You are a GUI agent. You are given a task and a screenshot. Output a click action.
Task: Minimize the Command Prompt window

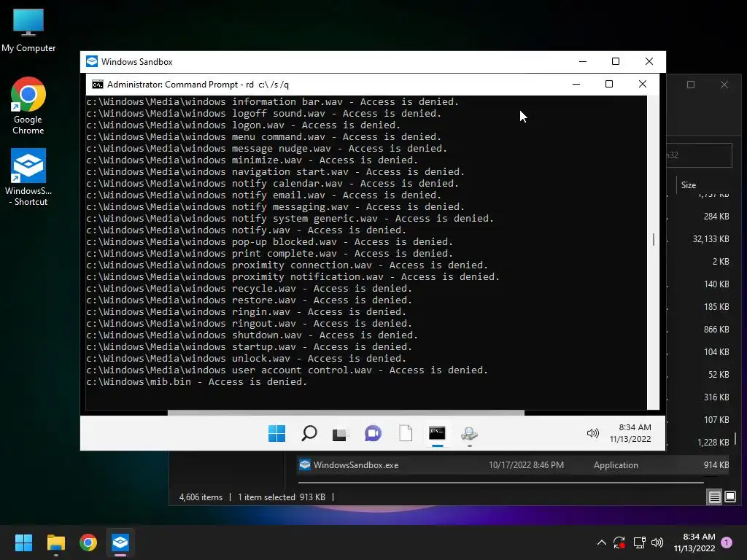click(576, 85)
